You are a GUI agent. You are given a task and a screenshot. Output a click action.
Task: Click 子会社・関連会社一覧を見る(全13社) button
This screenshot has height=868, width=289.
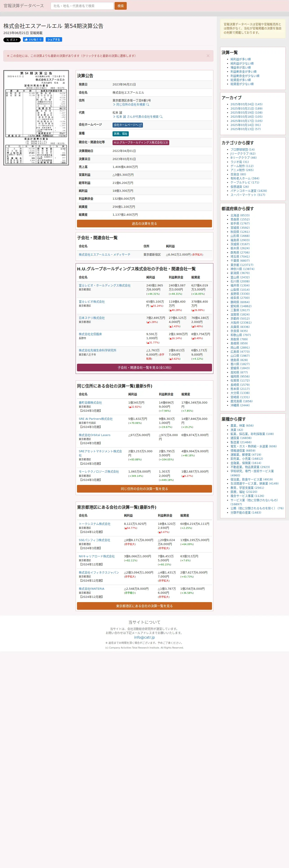point(144,368)
